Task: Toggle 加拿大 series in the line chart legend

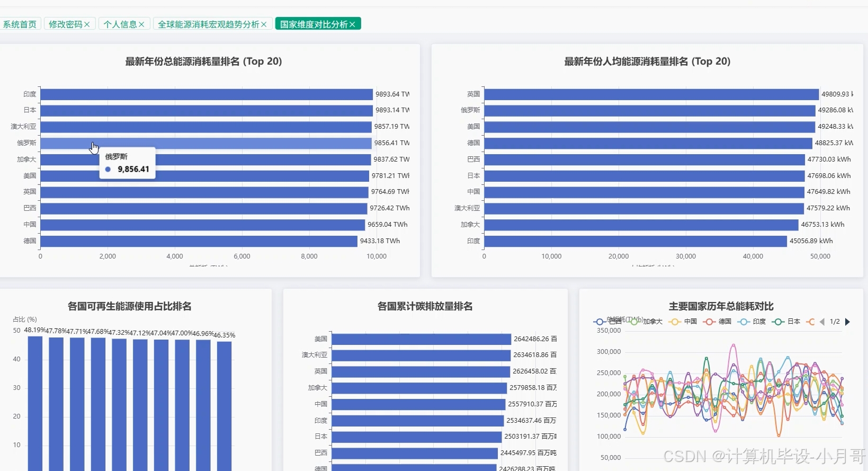Action: pos(646,322)
